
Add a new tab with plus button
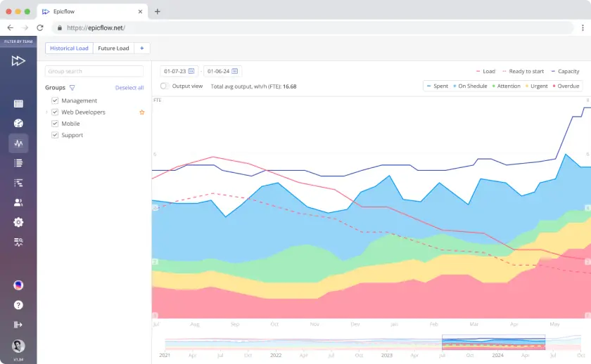(x=141, y=48)
